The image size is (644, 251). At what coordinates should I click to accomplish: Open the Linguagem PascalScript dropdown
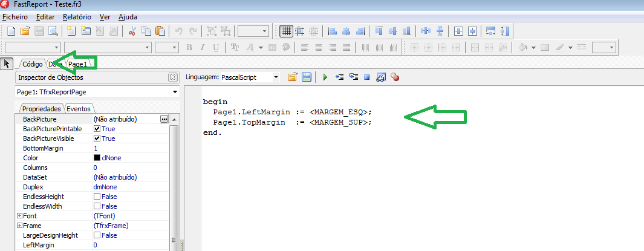tap(276, 77)
